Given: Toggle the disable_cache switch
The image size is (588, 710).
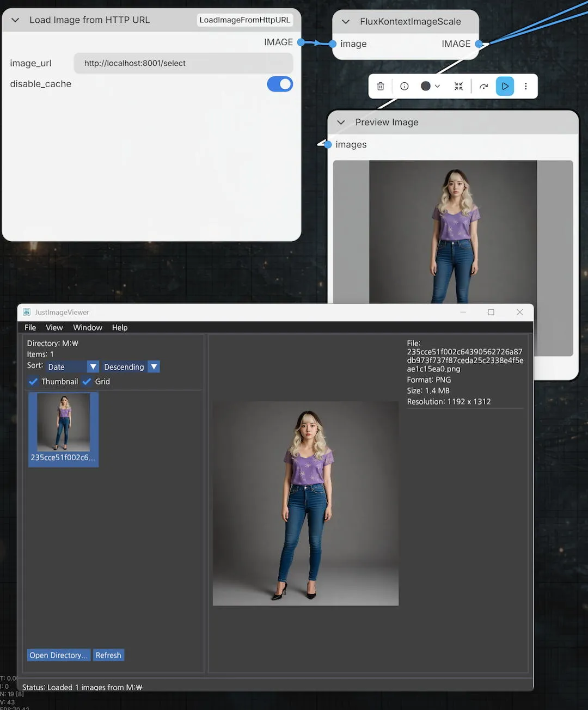Looking at the screenshot, I should (280, 84).
